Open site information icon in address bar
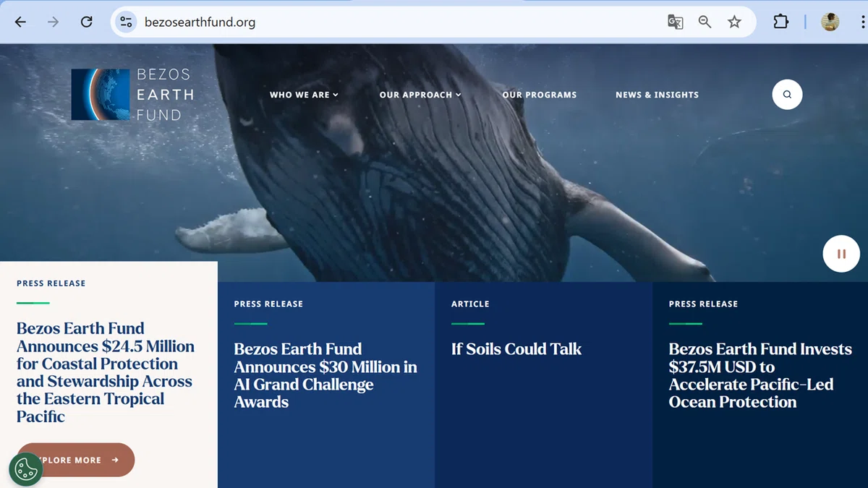The image size is (868, 488). point(126,22)
